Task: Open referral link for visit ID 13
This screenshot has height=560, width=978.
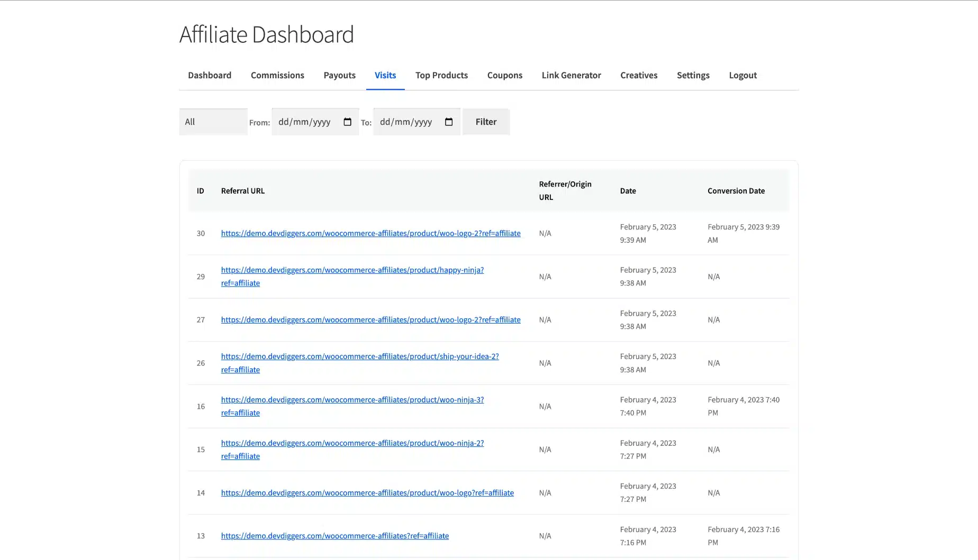Action: pyautogui.click(x=334, y=536)
